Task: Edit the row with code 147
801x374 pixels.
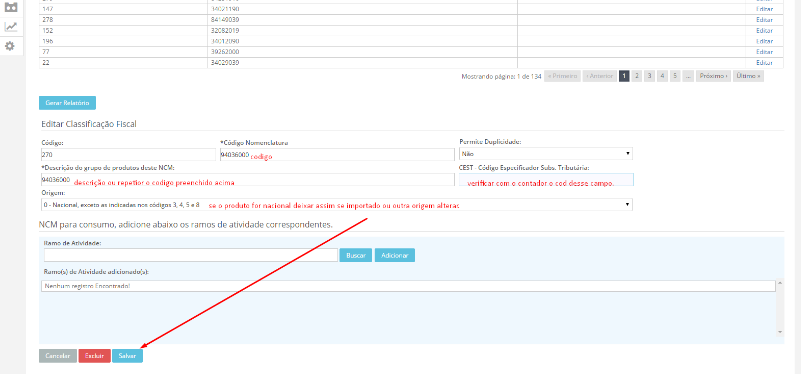Action: click(764, 9)
